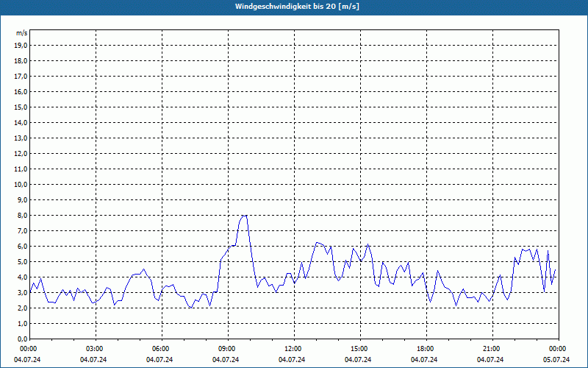
Task: Click the '00:00' time label above 05.07.24
Action: pyautogui.click(x=559, y=349)
